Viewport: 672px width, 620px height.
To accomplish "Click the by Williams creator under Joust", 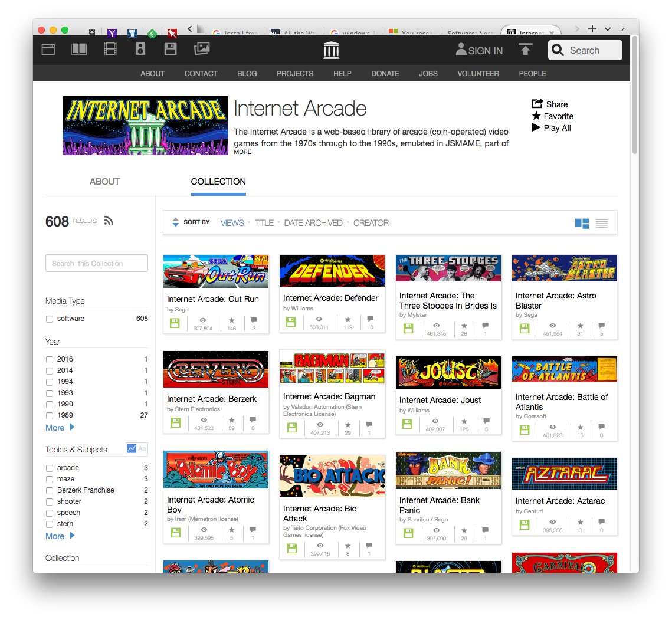I will pos(414,411).
